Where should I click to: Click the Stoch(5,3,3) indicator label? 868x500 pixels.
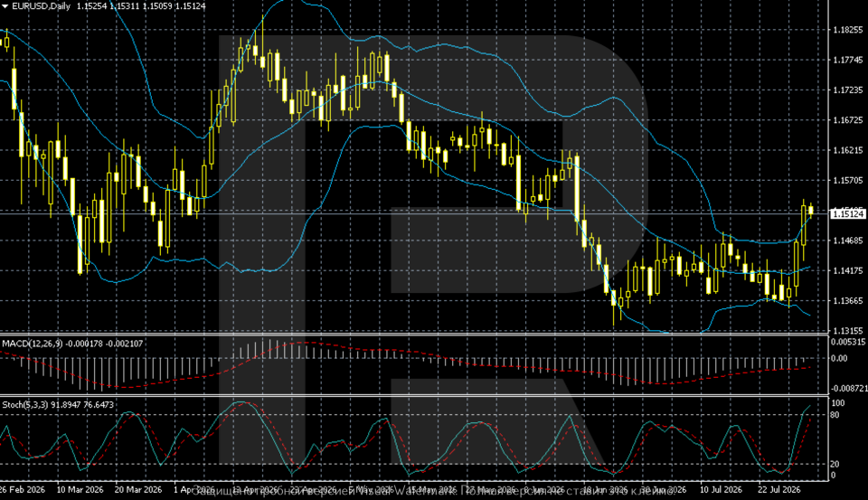click(x=25, y=405)
